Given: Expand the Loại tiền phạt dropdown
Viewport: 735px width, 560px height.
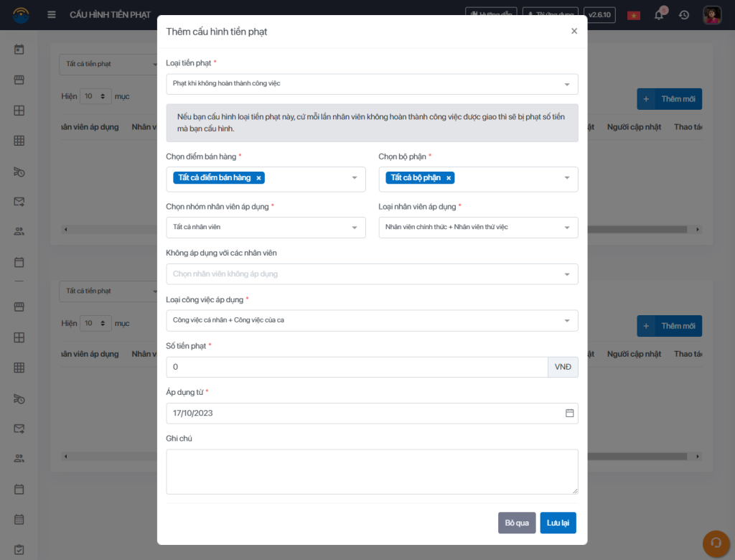Looking at the screenshot, I should click(x=372, y=84).
